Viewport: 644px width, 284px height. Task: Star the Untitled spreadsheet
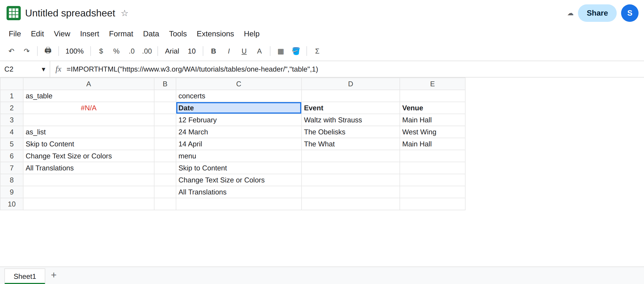tap(124, 13)
